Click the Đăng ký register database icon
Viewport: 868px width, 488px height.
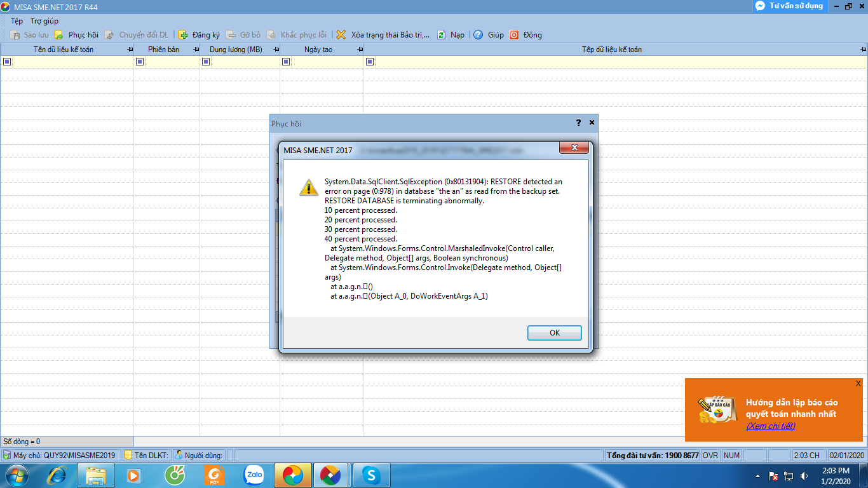tap(183, 35)
